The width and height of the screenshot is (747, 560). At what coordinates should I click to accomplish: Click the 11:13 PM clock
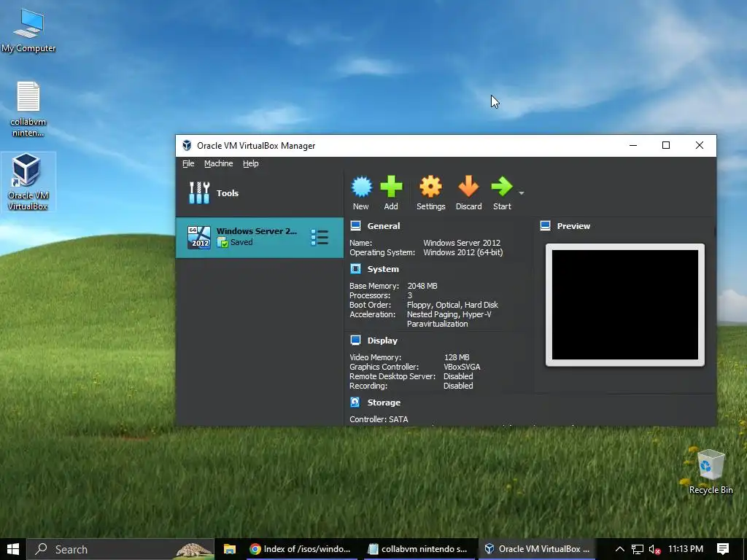[686, 549]
